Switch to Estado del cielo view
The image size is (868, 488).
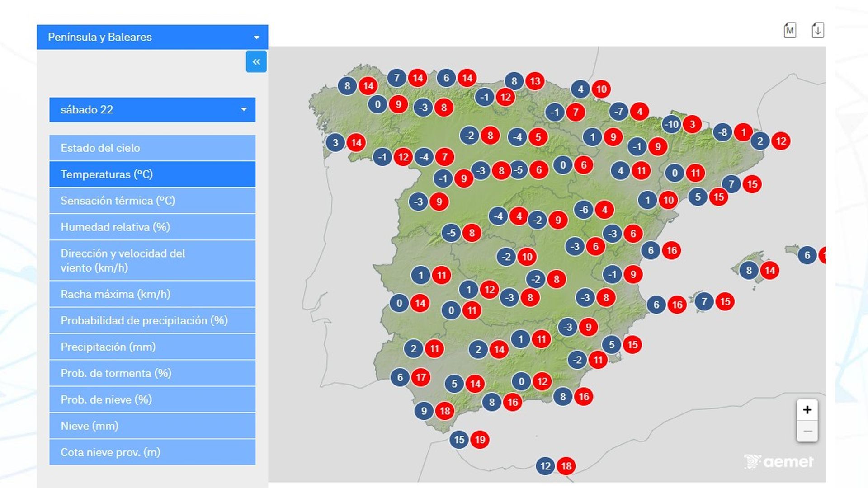coord(152,148)
